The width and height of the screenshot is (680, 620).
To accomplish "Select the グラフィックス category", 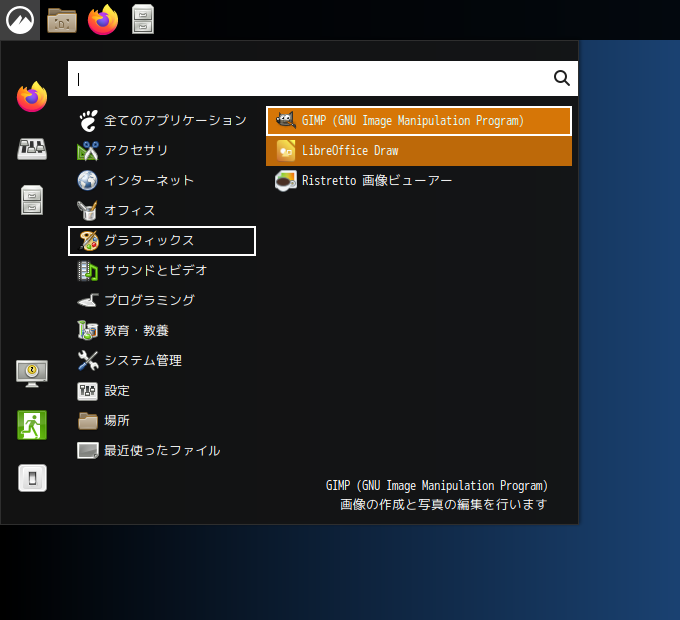I will 162,241.
